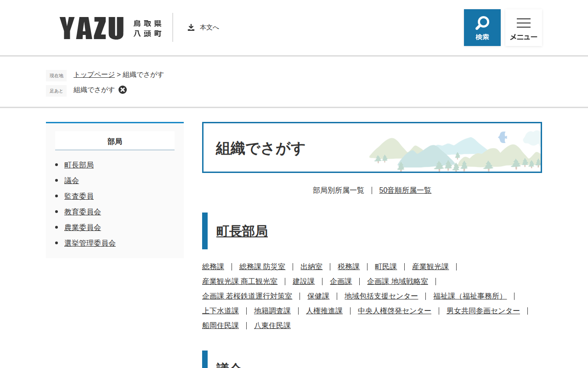Image resolution: width=588 pixels, height=368 pixels.
Task: Open 企画課 地域戦略室 page
Action: pyautogui.click(x=397, y=281)
